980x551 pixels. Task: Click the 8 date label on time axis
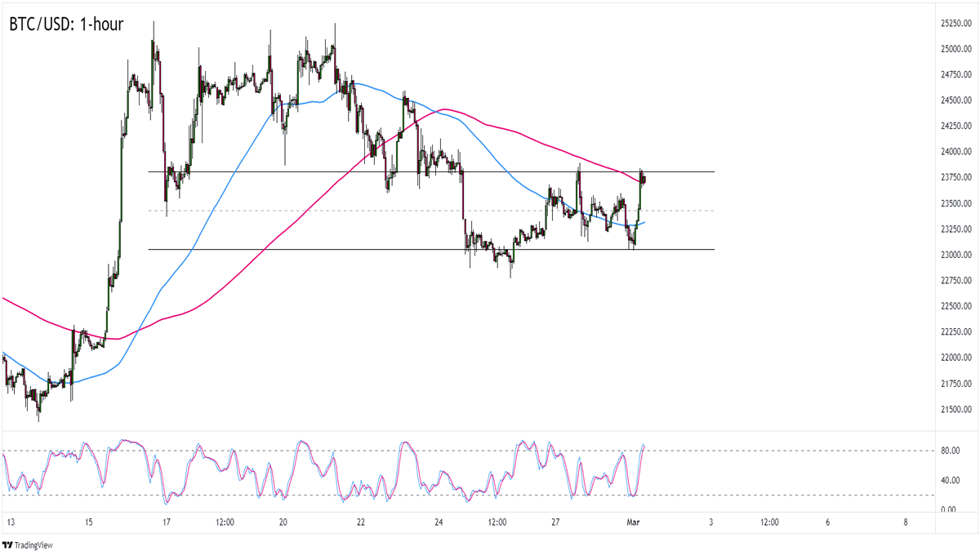906,522
